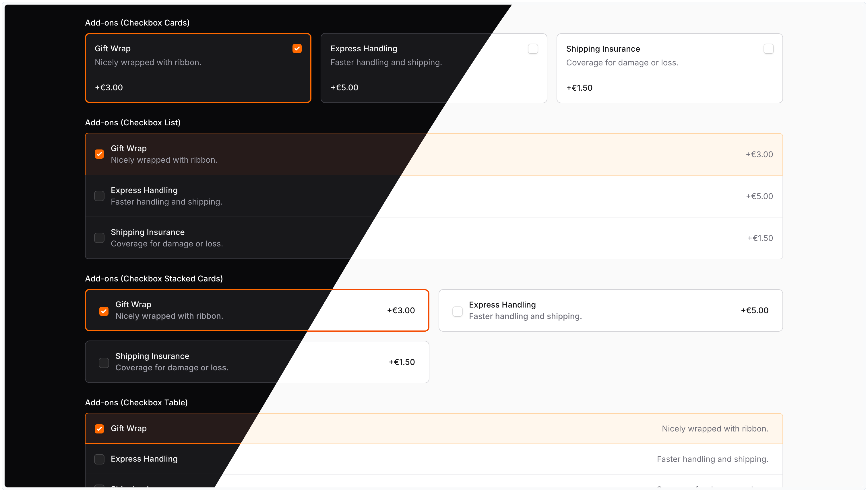Click the Add-ons (Checkbox Table) heading
The height and width of the screenshot is (492, 868).
[137, 402]
